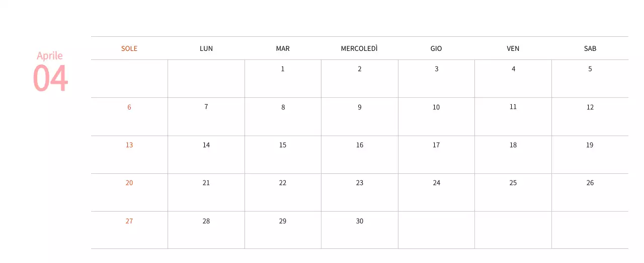Open day 16 in the calendar
644x263 pixels.
pos(359,145)
